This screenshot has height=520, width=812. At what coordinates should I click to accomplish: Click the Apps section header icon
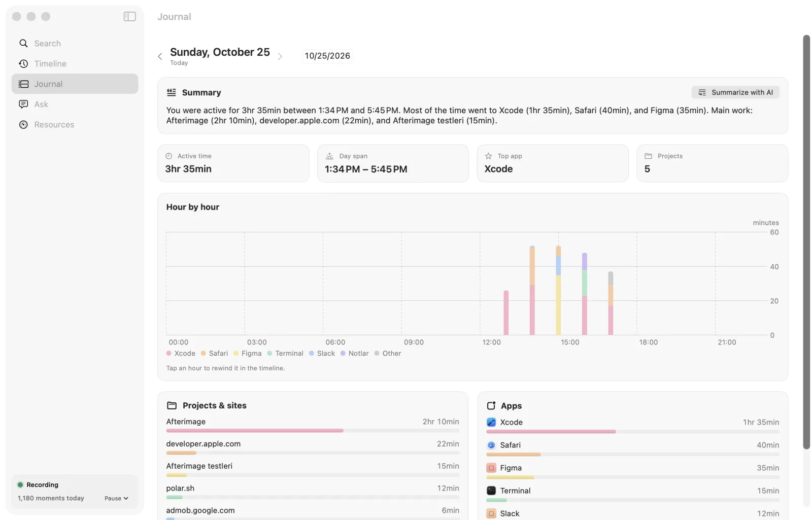click(x=491, y=406)
